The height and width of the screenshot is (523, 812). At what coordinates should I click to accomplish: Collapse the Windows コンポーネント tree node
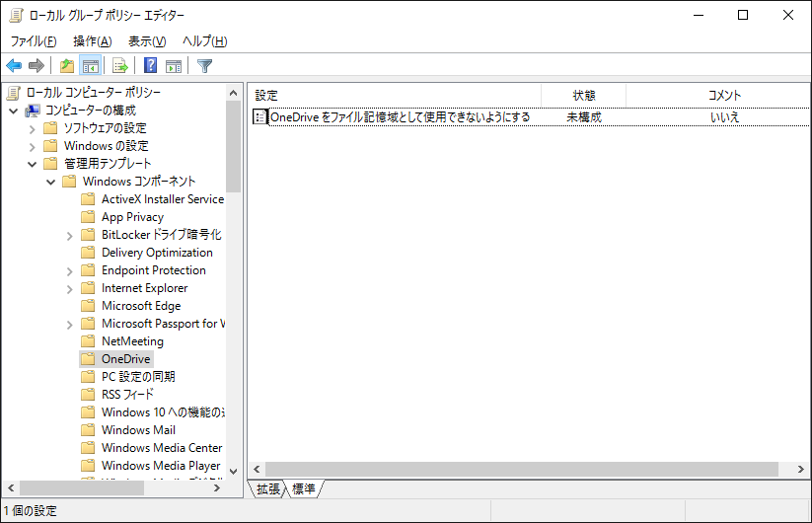[50, 182]
